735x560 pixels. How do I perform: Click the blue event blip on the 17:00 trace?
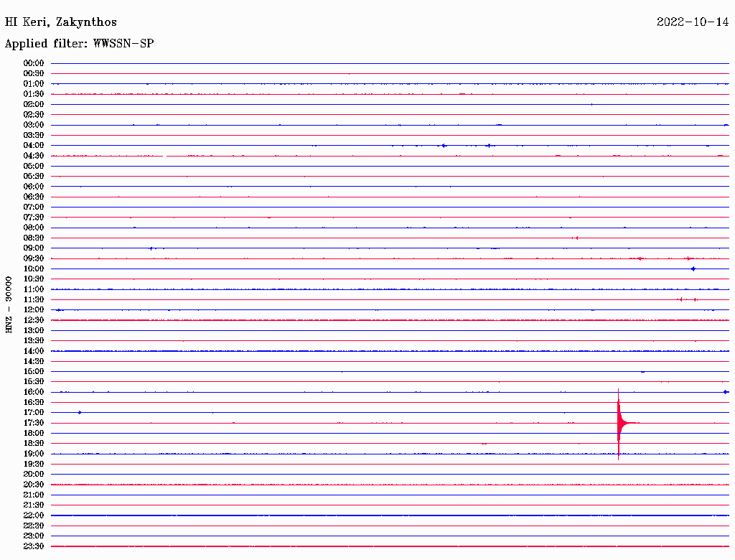point(80,413)
